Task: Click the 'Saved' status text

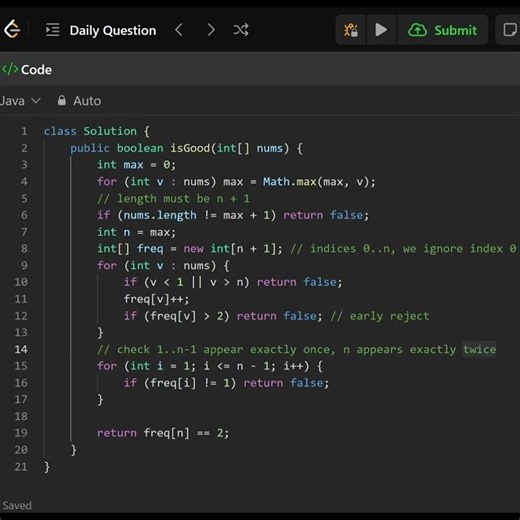Action: point(17,506)
